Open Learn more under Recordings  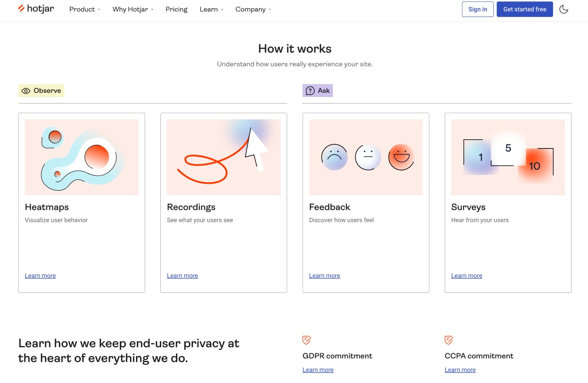182,275
